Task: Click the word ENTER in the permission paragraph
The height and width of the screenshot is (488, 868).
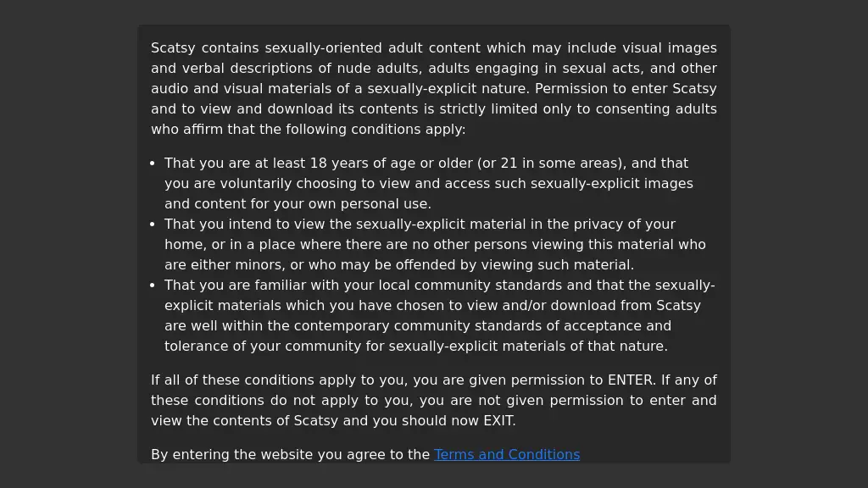Action: coord(630,380)
